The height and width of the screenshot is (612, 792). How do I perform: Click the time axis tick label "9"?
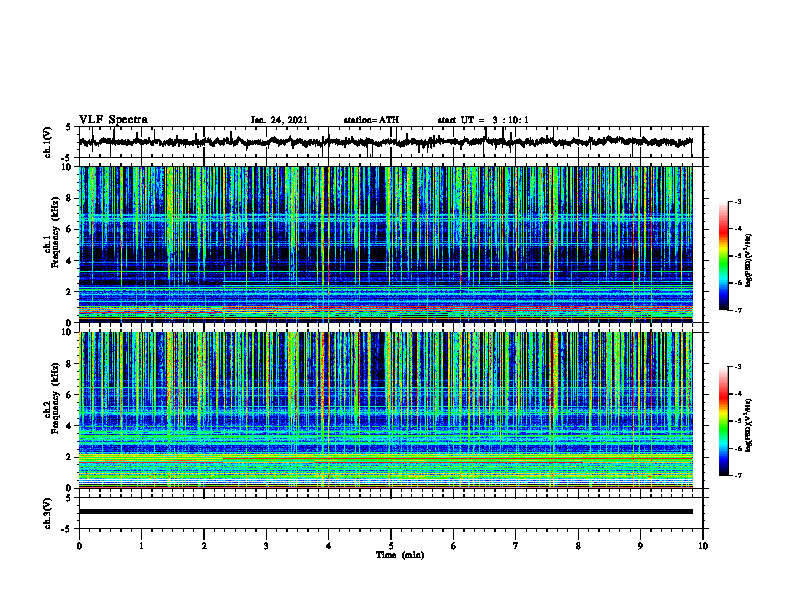tap(640, 546)
